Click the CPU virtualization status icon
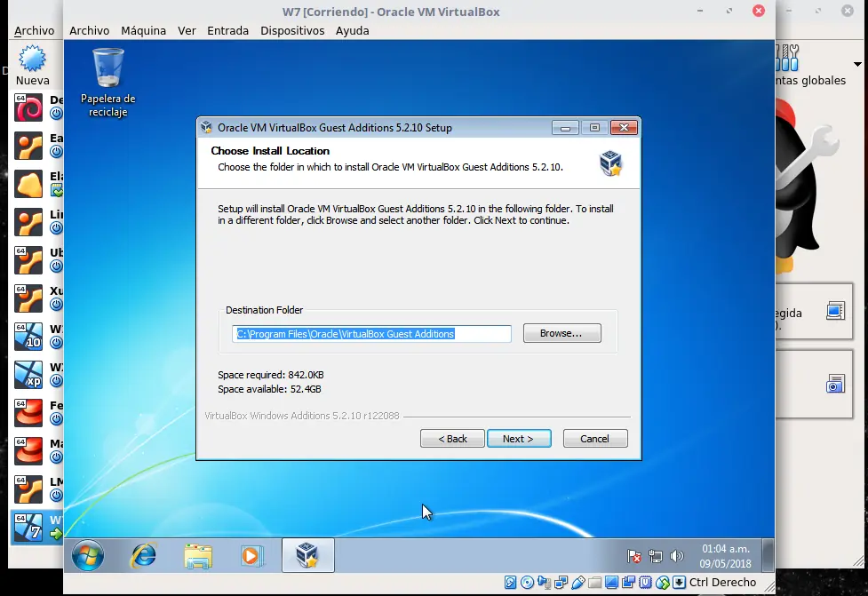The image size is (868, 596). (646, 582)
